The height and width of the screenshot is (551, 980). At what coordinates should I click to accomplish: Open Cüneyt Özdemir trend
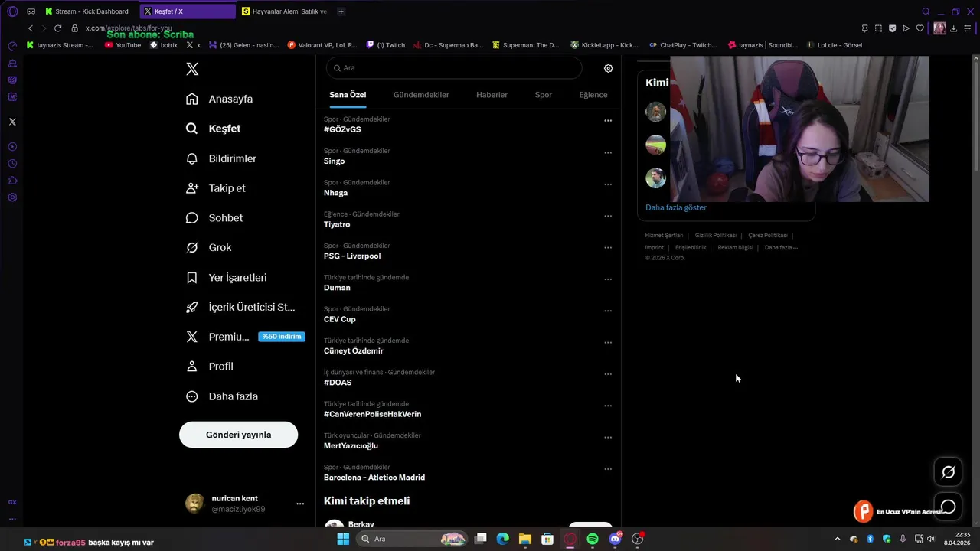point(354,351)
